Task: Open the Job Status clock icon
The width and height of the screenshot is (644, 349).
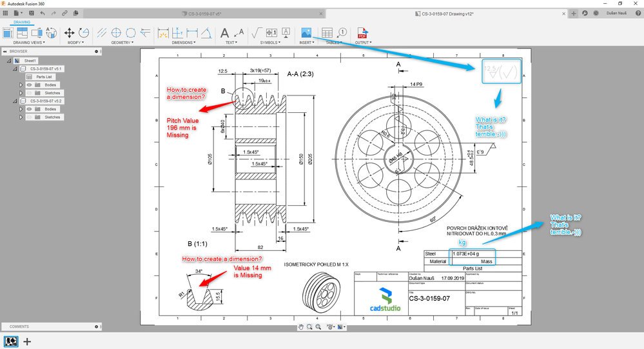Action: (596, 13)
